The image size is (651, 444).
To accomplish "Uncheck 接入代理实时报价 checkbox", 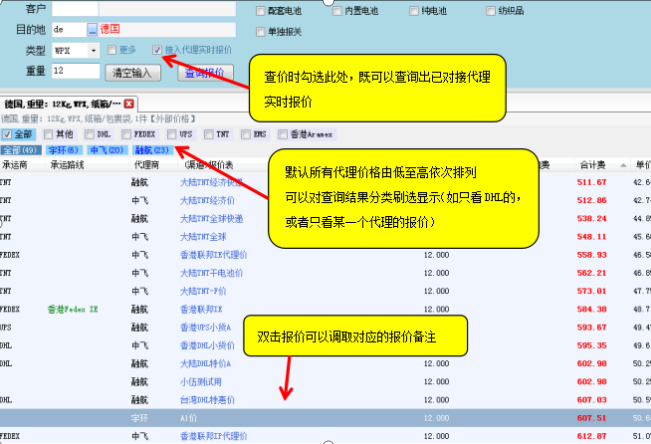I will [156, 50].
